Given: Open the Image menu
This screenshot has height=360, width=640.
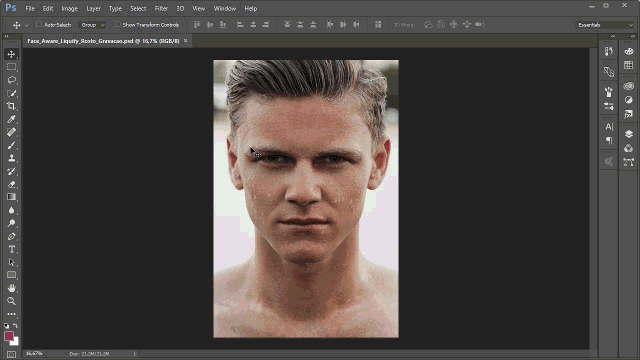Looking at the screenshot, I should (69, 8).
